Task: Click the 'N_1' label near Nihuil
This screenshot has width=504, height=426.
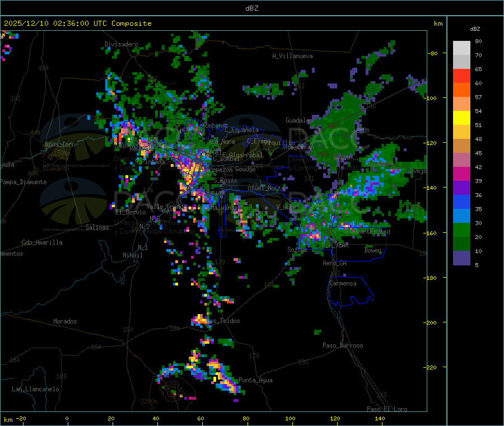Action: coord(143,247)
